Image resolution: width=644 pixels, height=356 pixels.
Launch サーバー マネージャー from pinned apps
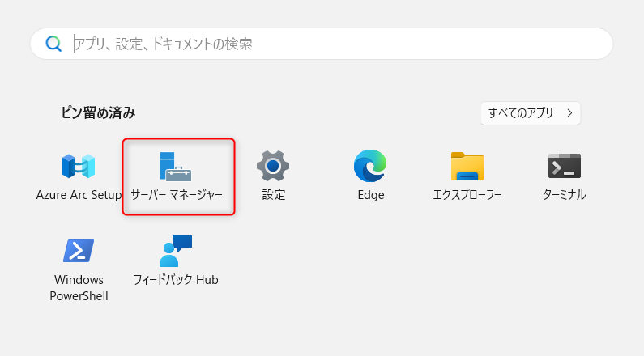pos(176,166)
